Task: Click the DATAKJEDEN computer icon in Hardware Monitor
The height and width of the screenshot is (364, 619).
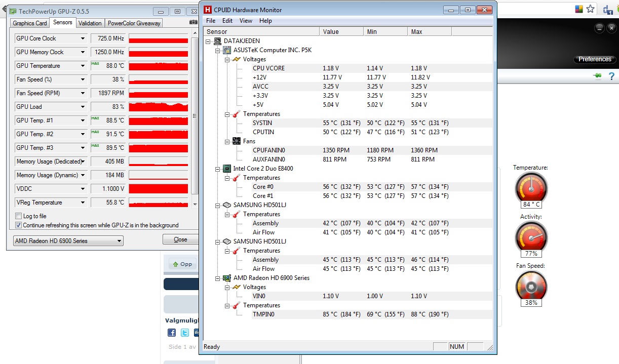Action: click(218, 41)
